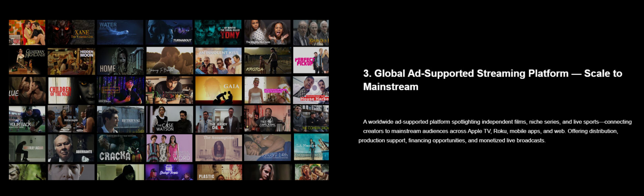
Task: Select the Gaia movie thumbnail
Action: pyautogui.click(x=218, y=90)
